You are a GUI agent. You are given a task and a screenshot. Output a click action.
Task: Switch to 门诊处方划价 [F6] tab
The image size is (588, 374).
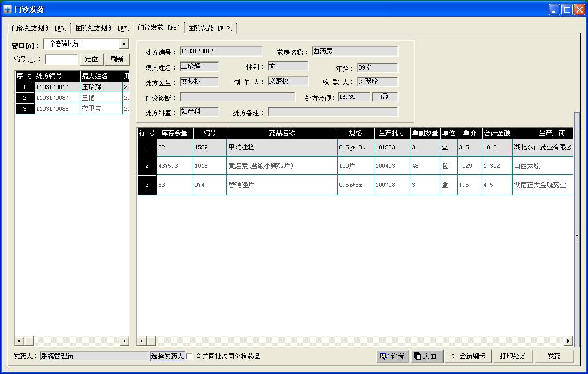[39, 28]
